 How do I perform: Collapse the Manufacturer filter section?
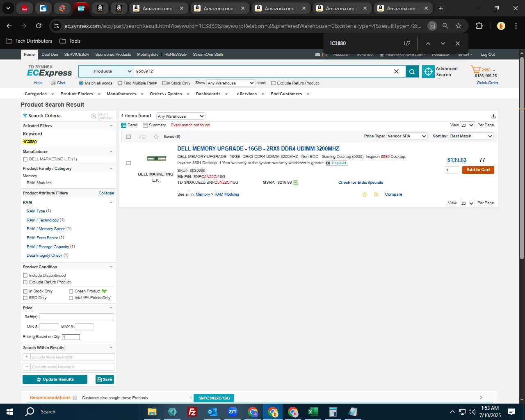coord(111,152)
